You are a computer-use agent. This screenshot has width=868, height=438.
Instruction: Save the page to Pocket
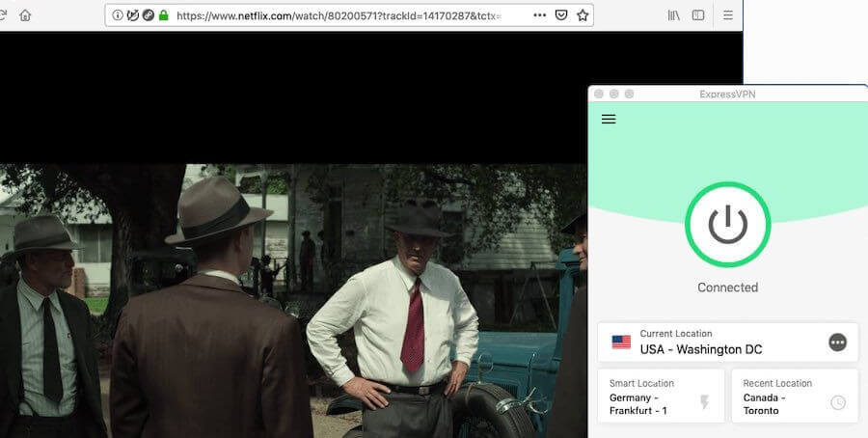click(561, 15)
